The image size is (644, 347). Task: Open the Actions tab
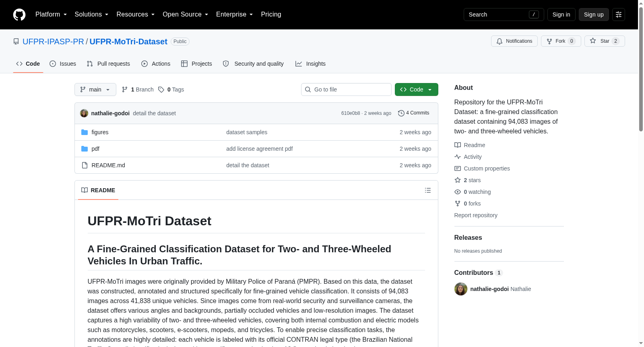156,64
